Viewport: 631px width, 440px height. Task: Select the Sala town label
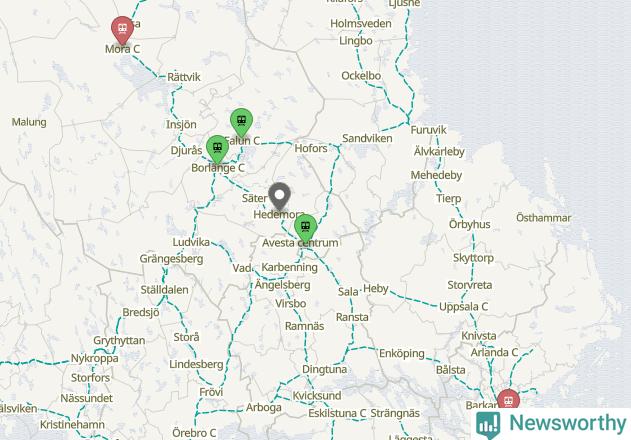(x=348, y=292)
